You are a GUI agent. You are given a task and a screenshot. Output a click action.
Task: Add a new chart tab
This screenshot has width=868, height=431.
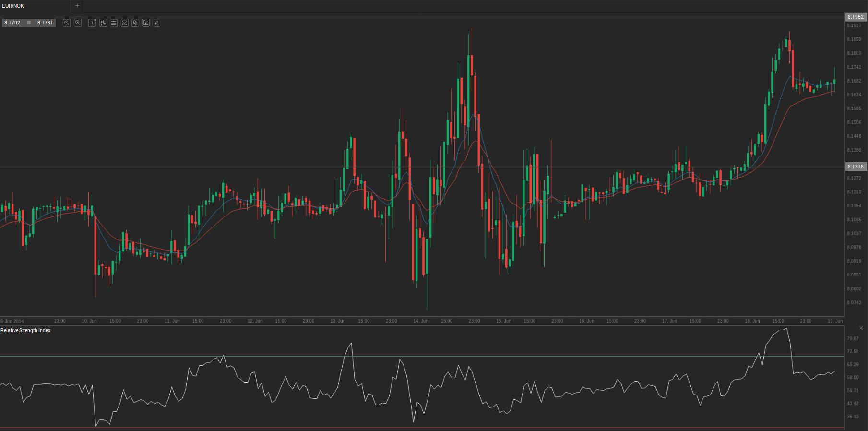pos(77,6)
